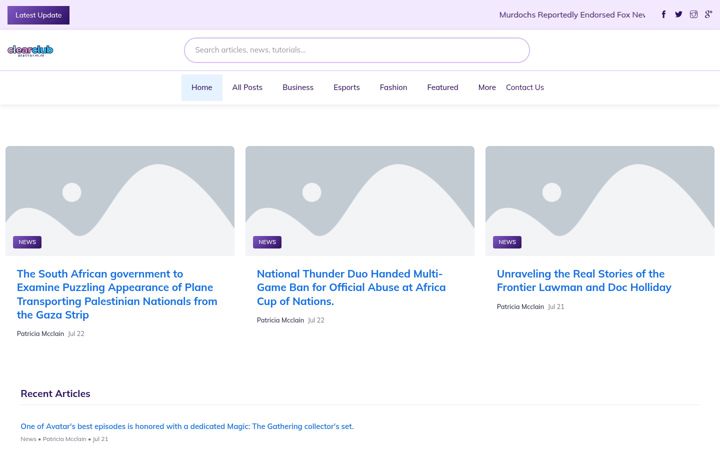
Task: Open the Avatar Magic: The Gathering article link
Action: (187, 426)
